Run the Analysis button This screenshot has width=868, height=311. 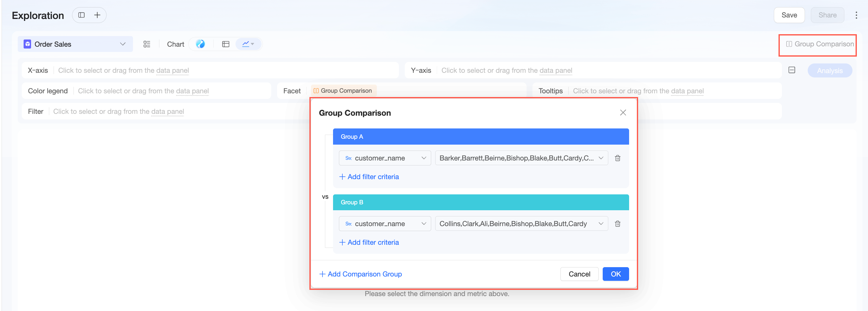829,71
